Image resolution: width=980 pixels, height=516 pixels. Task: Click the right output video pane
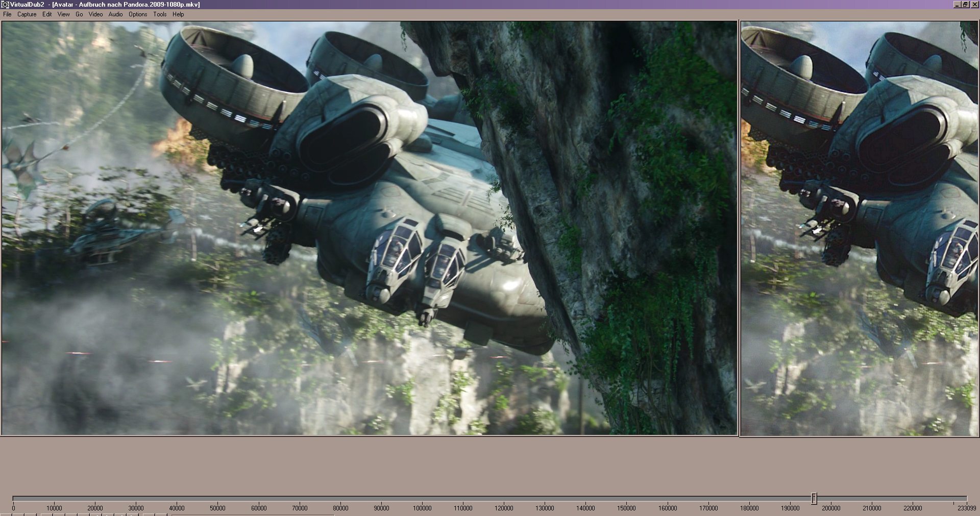pyautogui.click(x=859, y=228)
